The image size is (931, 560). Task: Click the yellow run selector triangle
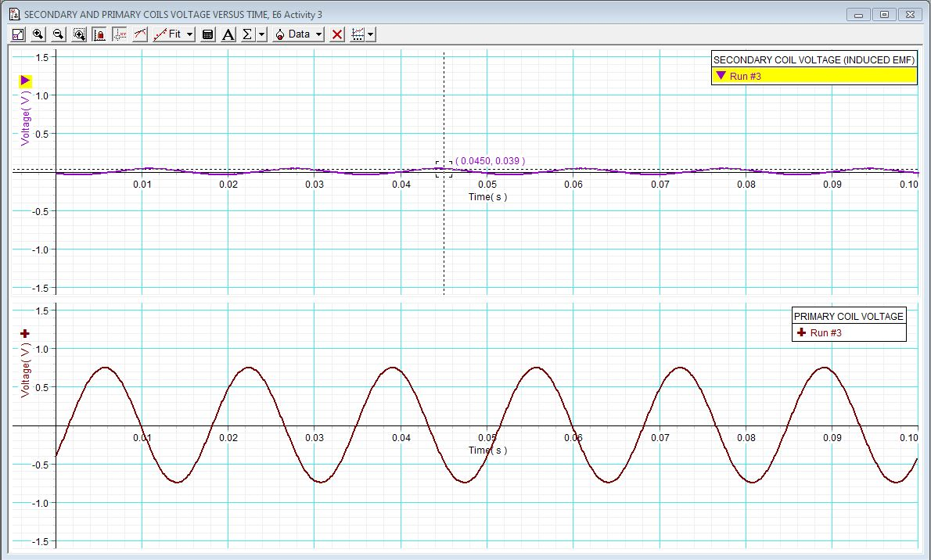pos(24,80)
